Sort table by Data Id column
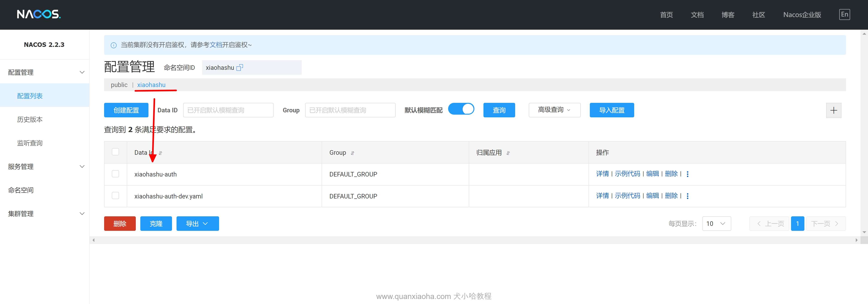868x304 pixels. click(160, 153)
